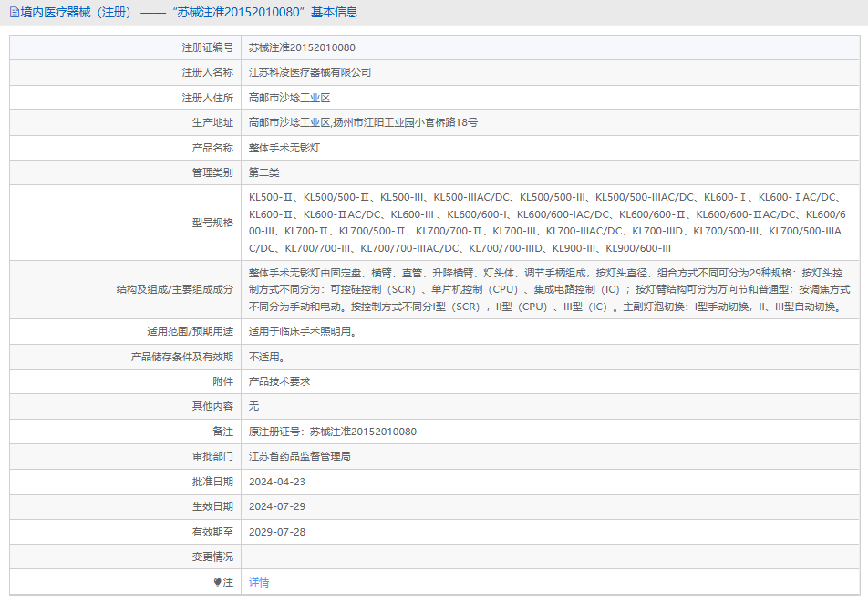
Task: Click the 变更情况 row label
Action: tap(212, 557)
